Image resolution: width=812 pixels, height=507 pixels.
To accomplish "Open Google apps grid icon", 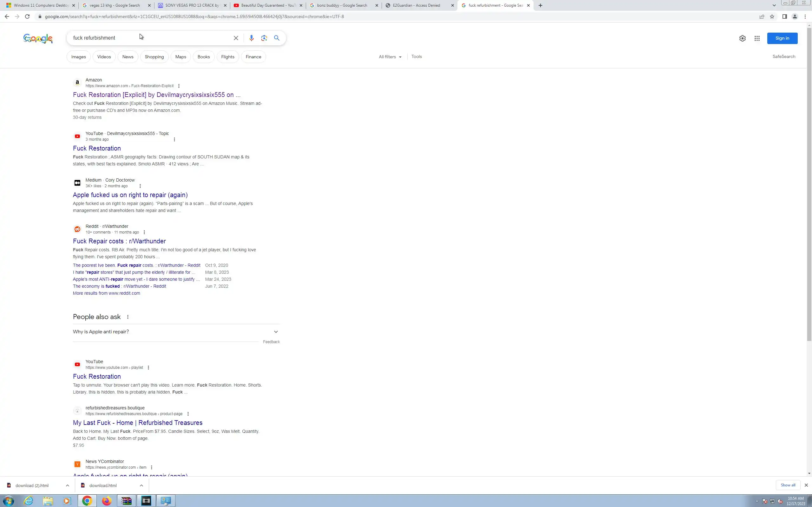I will click(757, 38).
